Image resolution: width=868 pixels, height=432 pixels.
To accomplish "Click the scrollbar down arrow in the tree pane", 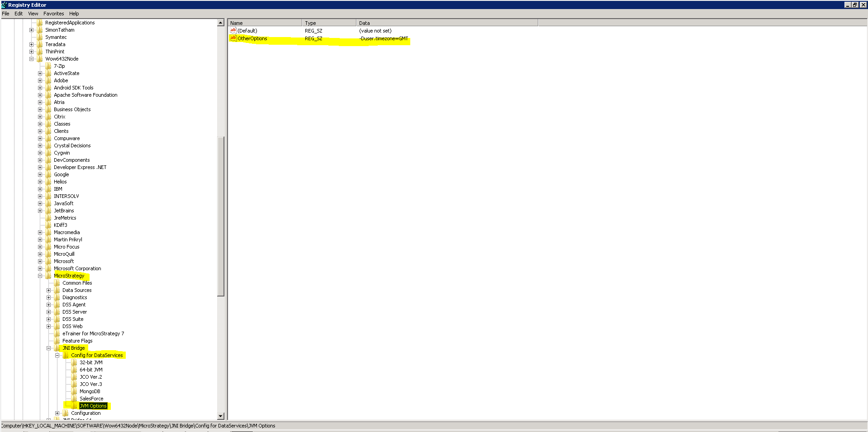I will 221,416.
